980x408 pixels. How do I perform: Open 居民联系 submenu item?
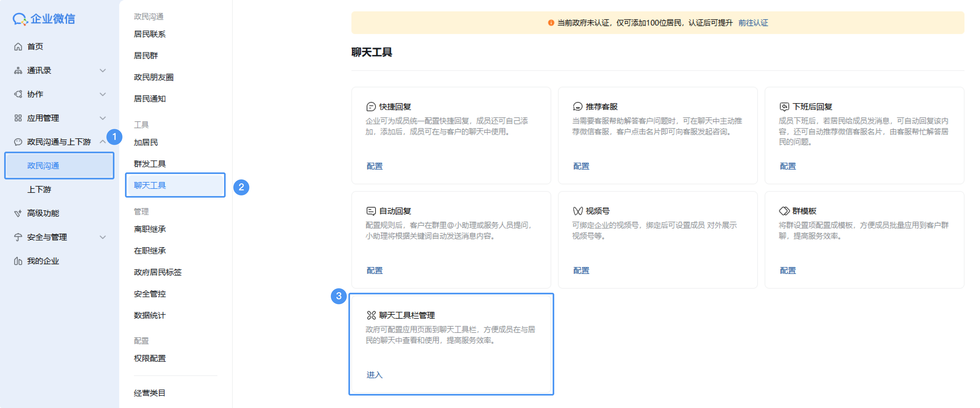click(150, 34)
